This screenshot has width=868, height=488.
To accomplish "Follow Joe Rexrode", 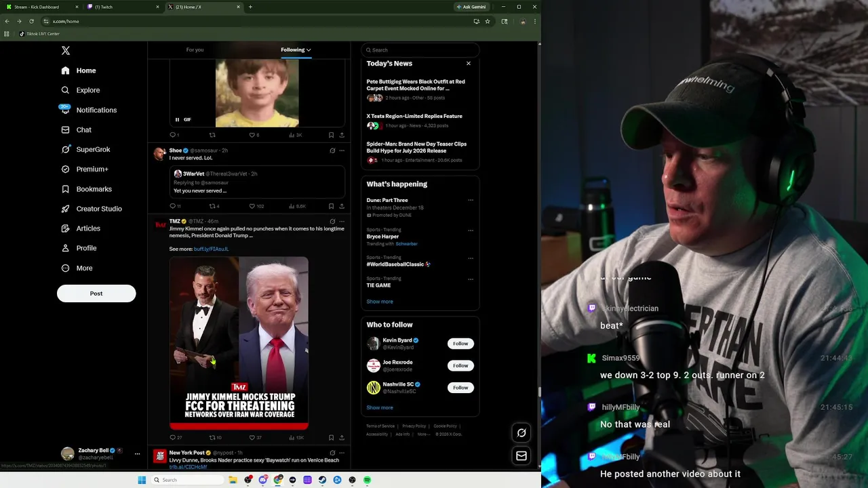I will click(460, 365).
